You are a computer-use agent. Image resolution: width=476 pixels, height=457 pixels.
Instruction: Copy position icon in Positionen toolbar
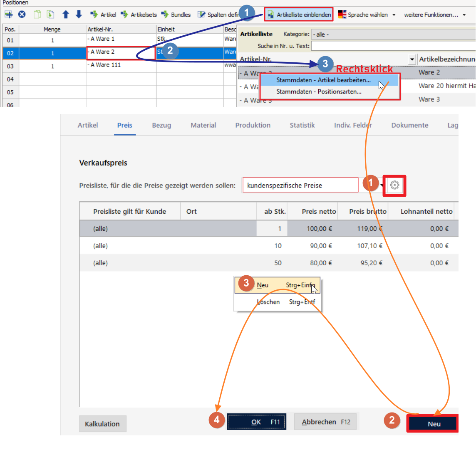click(x=37, y=14)
